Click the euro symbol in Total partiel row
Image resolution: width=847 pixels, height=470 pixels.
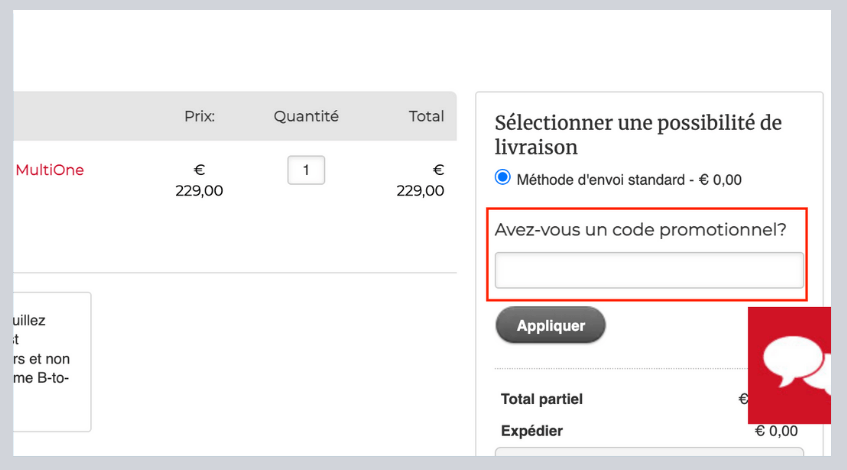pos(743,399)
